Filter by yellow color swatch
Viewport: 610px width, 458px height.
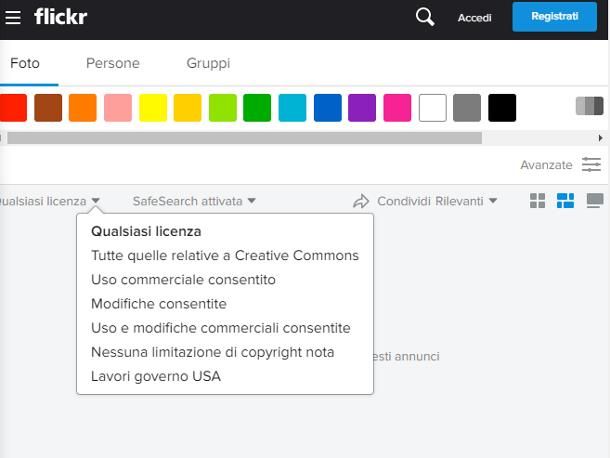pyautogui.click(x=153, y=108)
